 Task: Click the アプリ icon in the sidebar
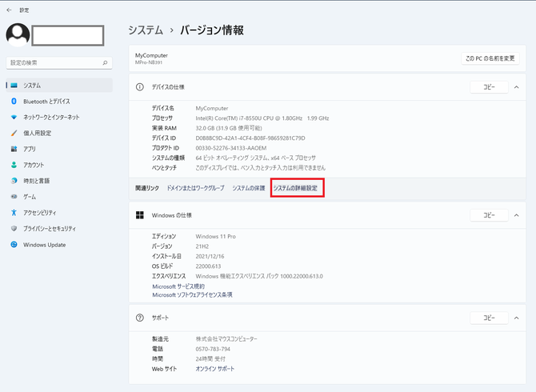point(14,149)
